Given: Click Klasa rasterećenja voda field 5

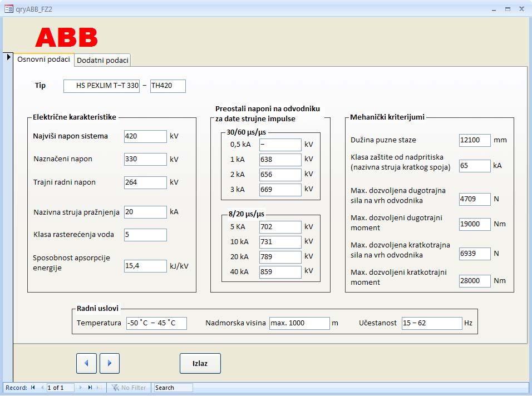Looking at the screenshot, I should pyautogui.click(x=146, y=235).
